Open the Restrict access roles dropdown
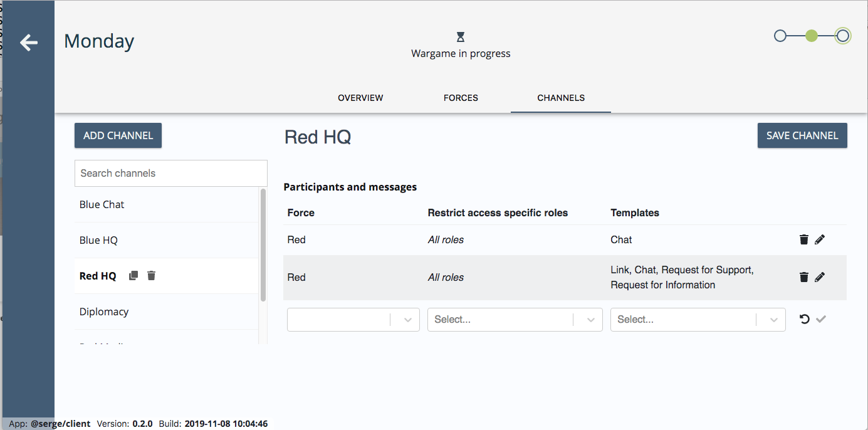Image resolution: width=868 pixels, height=430 pixels. [515, 320]
